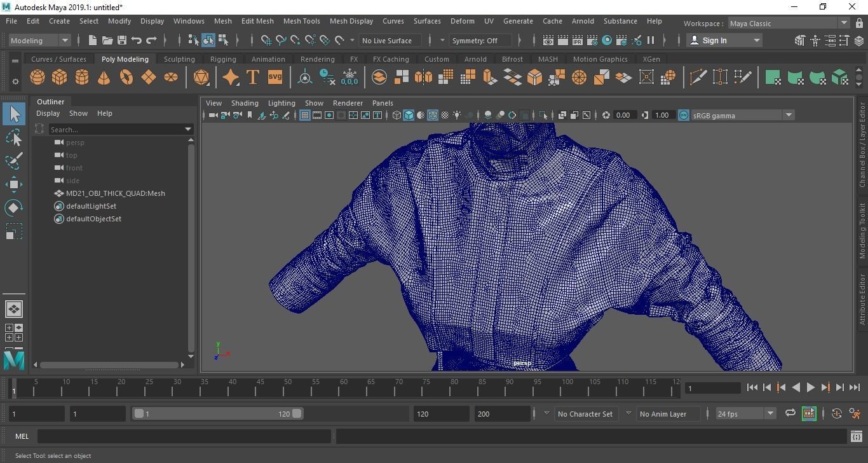
Task: Play the animation forwards
Action: click(811, 387)
